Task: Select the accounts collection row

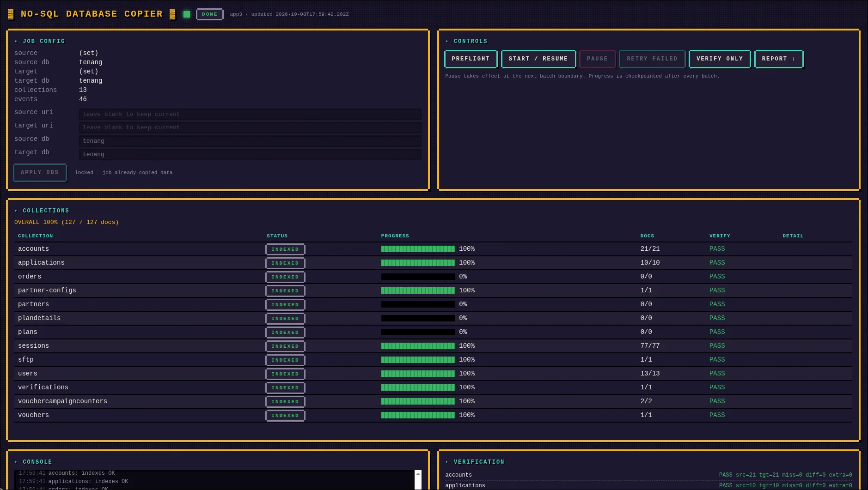Action: click(x=433, y=249)
